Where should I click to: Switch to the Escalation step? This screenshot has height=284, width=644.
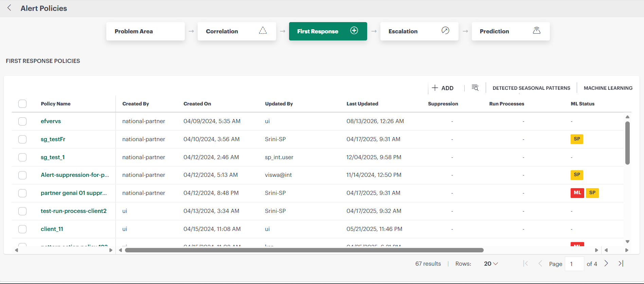pos(419,31)
